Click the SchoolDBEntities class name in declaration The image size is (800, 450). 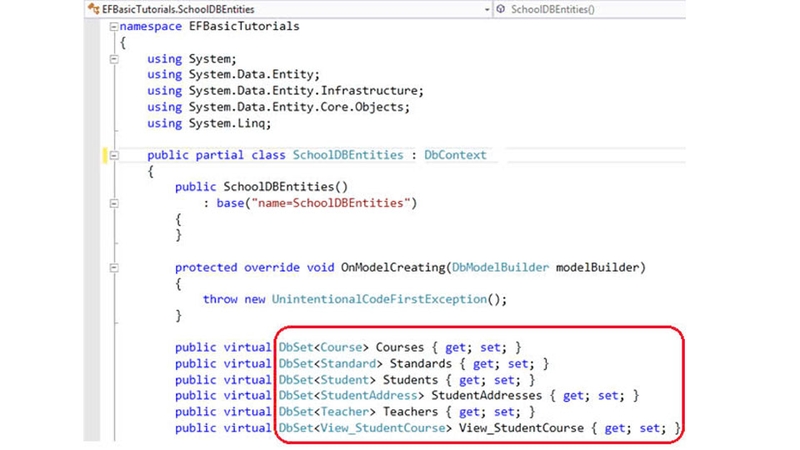coord(347,155)
